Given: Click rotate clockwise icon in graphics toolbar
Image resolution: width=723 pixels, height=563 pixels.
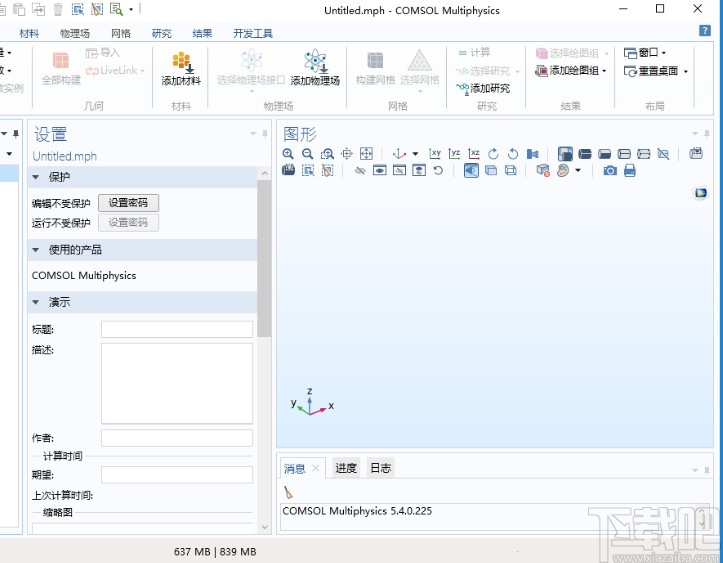Looking at the screenshot, I should (x=493, y=154).
